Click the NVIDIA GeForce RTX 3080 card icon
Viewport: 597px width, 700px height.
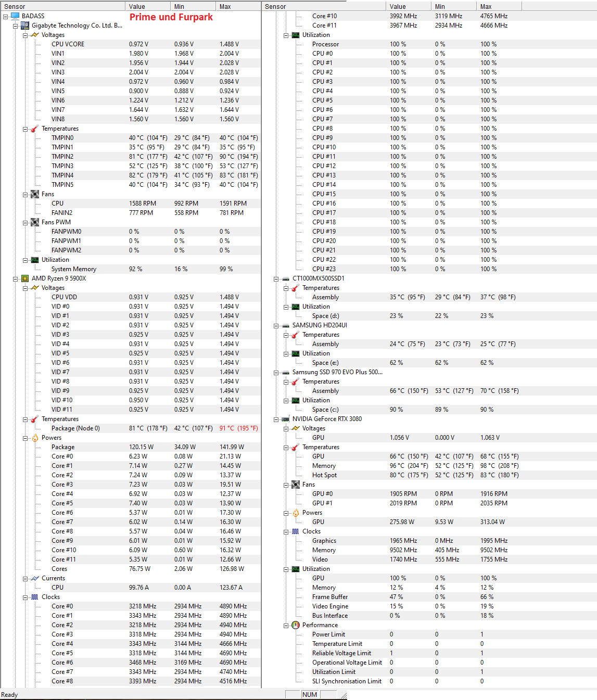tap(286, 419)
